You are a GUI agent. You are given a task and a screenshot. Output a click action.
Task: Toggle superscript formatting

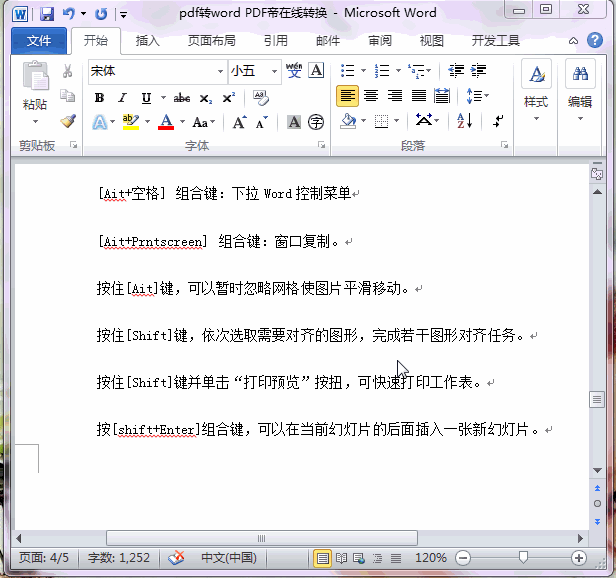click(228, 97)
